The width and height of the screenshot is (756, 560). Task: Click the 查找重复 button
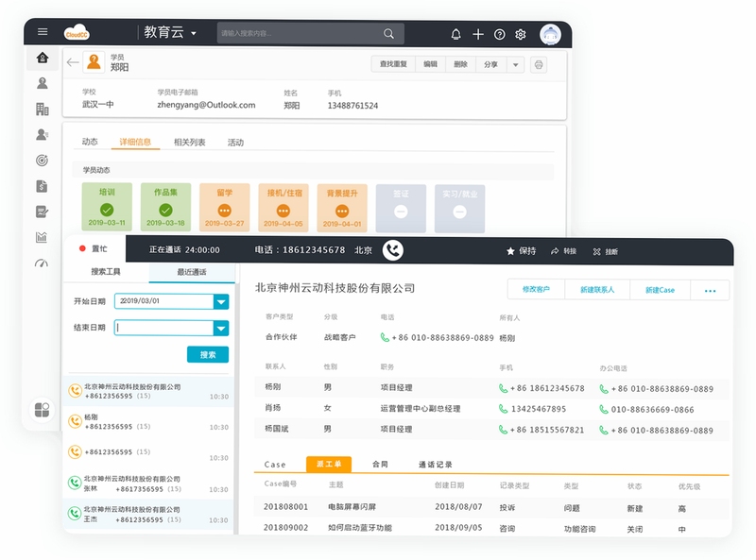pos(393,64)
